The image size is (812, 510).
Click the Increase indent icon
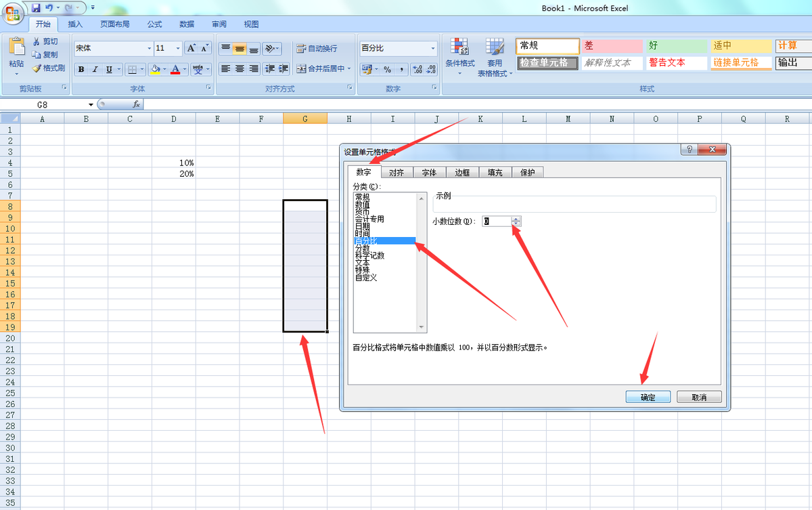[283, 69]
